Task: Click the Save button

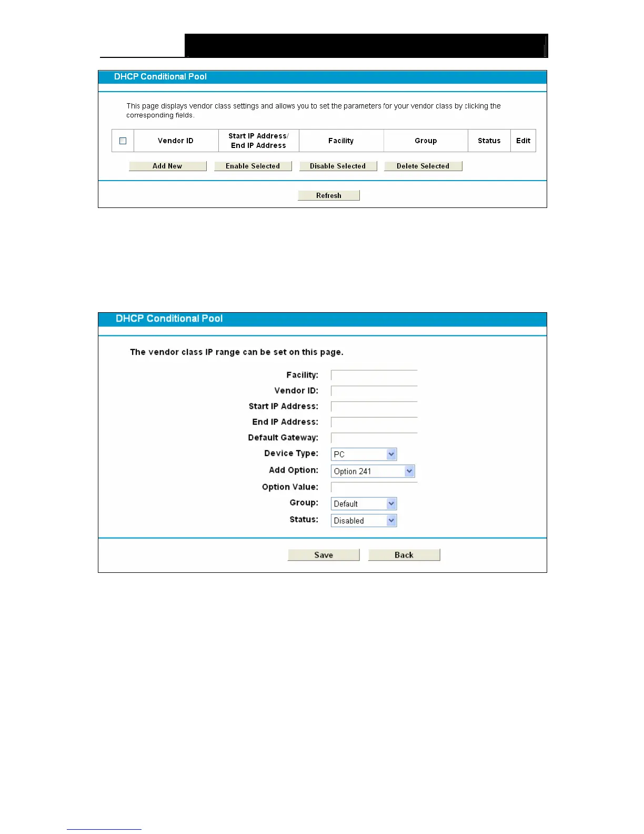Action: pyautogui.click(x=324, y=555)
